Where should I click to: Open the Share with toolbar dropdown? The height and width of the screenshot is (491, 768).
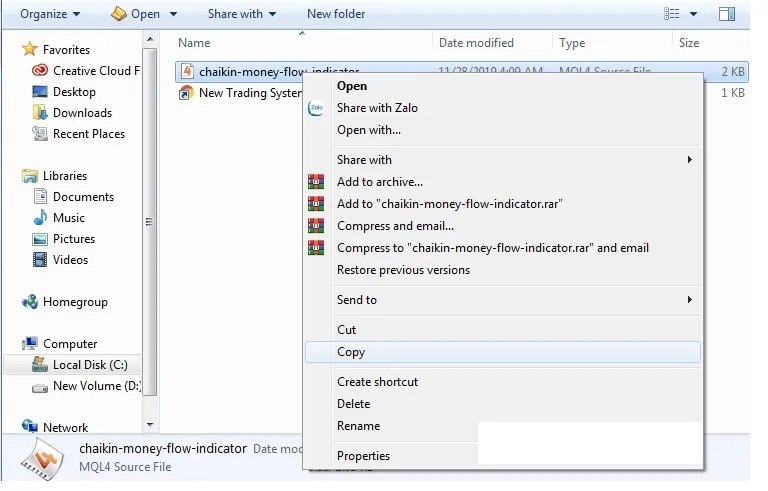point(242,14)
